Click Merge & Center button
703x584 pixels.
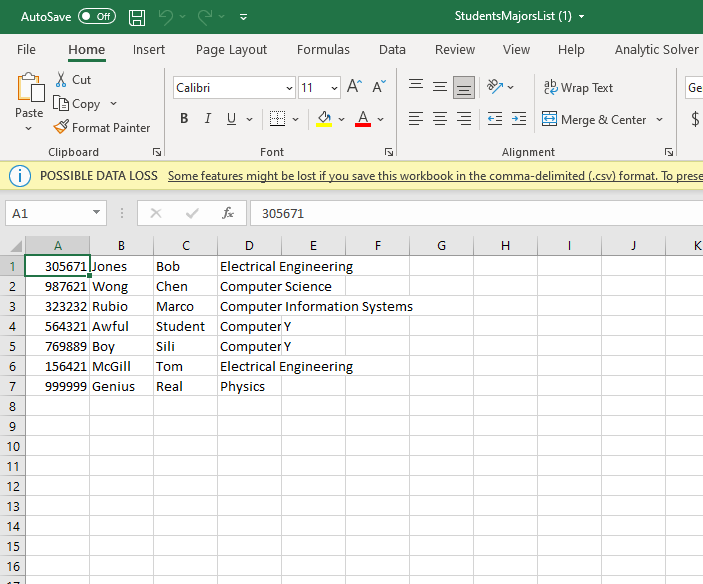tap(594, 120)
